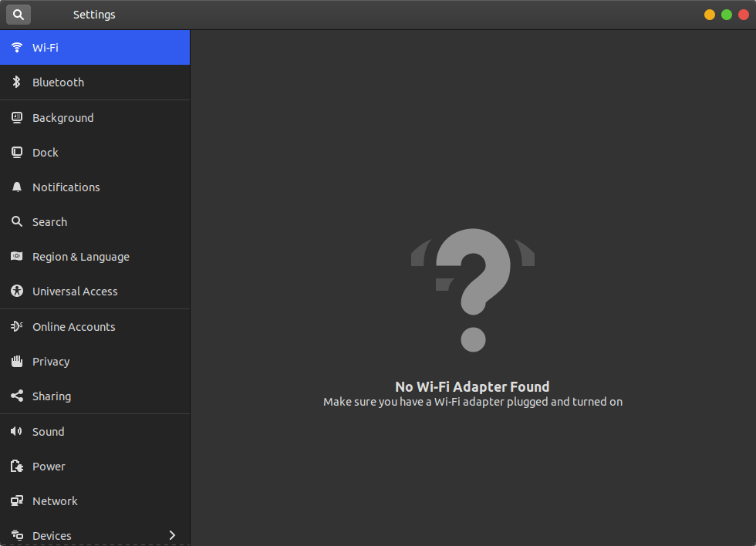This screenshot has height=546, width=756.
Task: Open the Search settings label
Action: pos(49,222)
